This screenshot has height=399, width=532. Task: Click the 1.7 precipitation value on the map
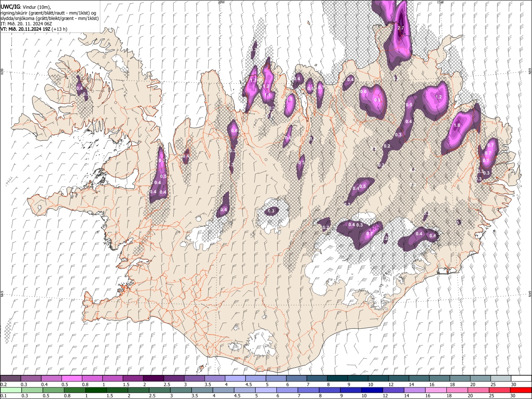pos(253,80)
